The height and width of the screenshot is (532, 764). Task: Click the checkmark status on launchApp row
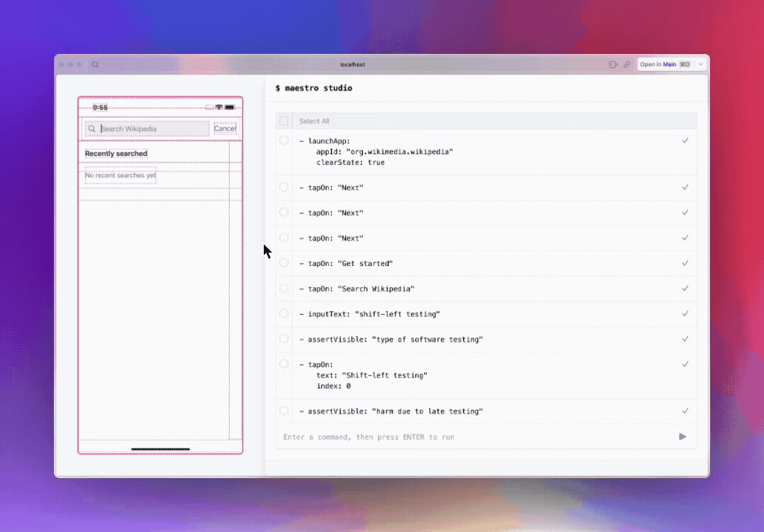685,140
